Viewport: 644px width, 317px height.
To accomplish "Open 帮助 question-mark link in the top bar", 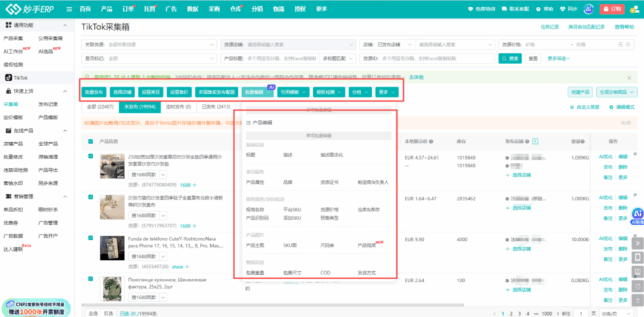I will click(x=545, y=9).
